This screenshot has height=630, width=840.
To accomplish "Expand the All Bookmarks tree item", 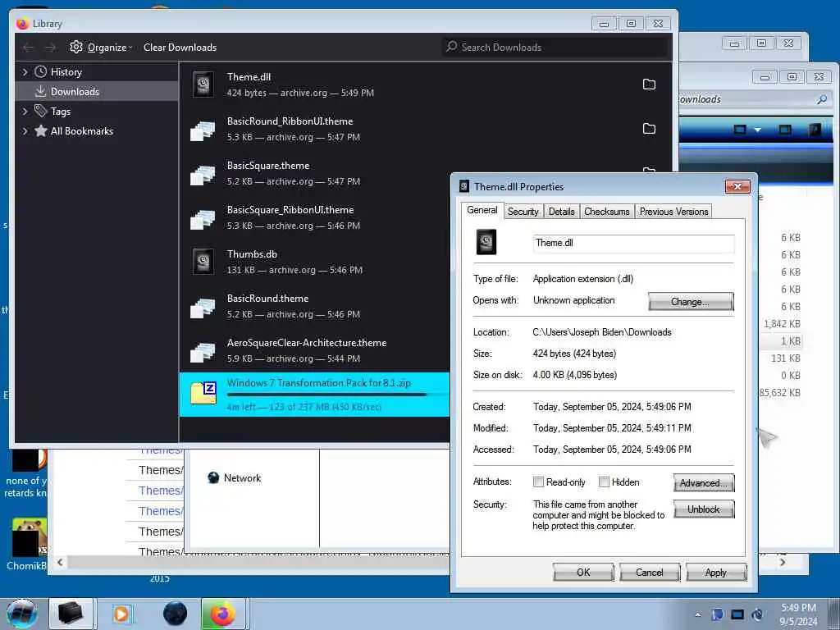I will point(25,130).
